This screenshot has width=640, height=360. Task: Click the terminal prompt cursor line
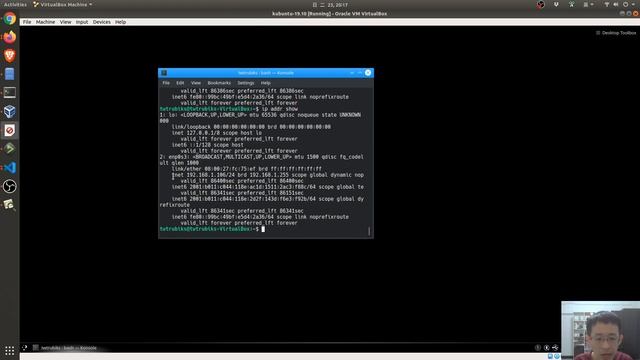(212, 229)
